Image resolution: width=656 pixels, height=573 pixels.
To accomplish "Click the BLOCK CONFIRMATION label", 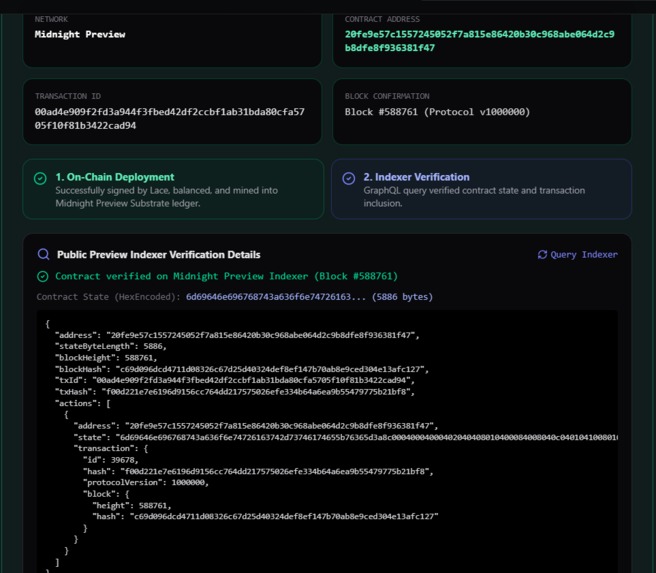I will pyautogui.click(x=387, y=96).
